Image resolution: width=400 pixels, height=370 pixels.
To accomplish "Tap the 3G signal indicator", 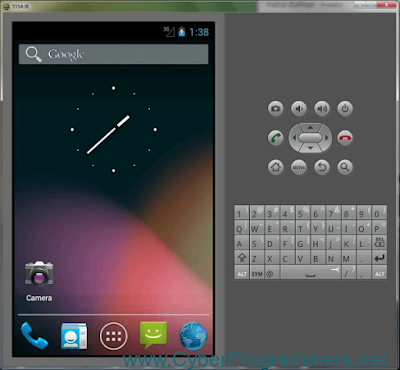I will tap(169, 32).
